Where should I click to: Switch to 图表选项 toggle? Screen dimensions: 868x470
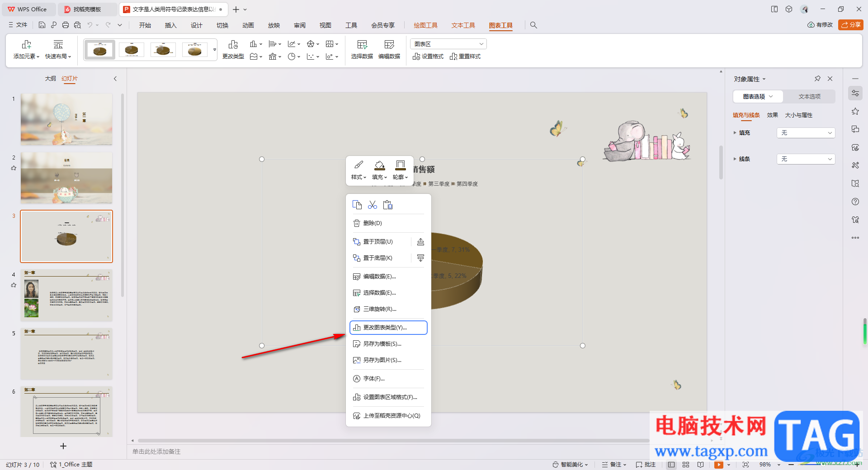pyautogui.click(x=758, y=96)
